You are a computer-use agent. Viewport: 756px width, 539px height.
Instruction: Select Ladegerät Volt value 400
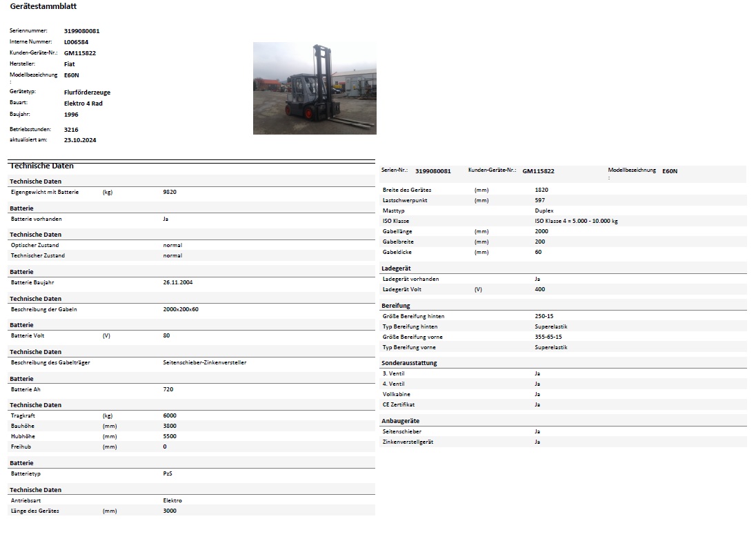pos(539,290)
